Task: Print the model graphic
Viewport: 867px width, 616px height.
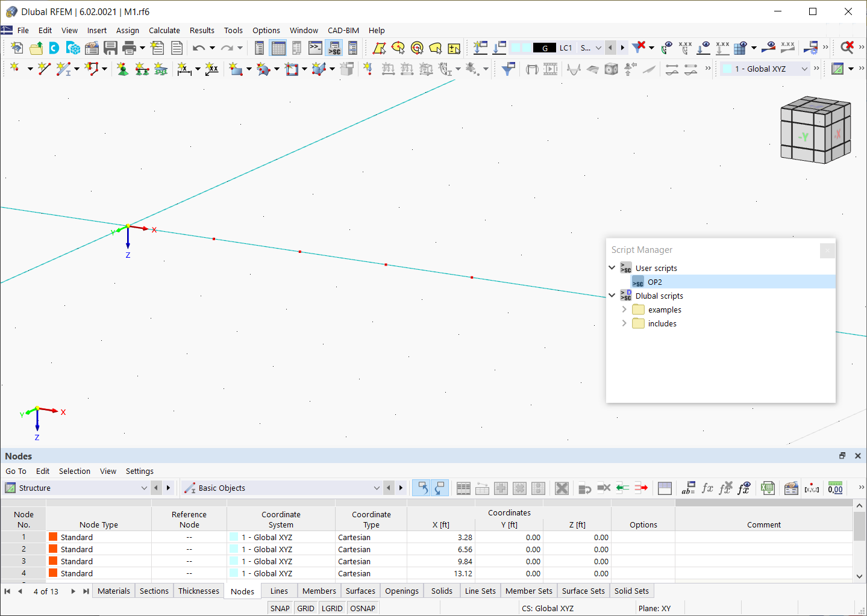Action: tap(128, 48)
